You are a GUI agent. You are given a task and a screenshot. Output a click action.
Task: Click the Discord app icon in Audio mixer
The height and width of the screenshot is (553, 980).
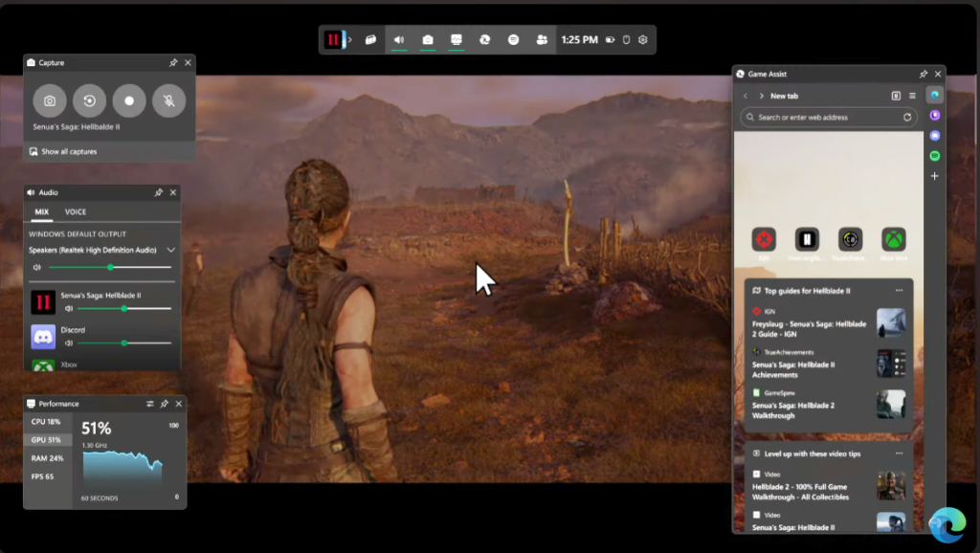tap(43, 338)
